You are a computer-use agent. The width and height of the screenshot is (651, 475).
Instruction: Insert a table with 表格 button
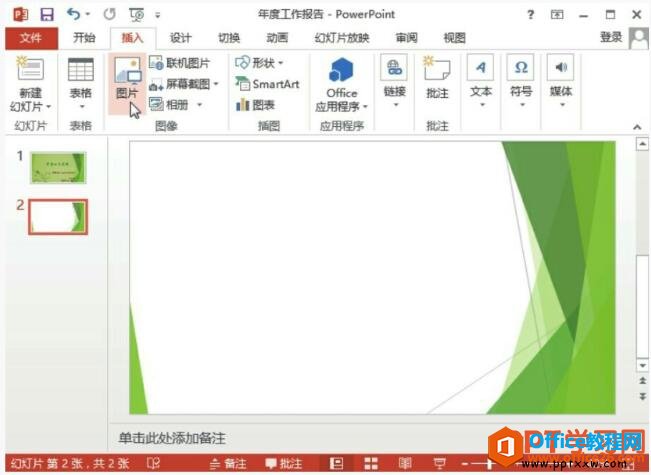coord(81,82)
